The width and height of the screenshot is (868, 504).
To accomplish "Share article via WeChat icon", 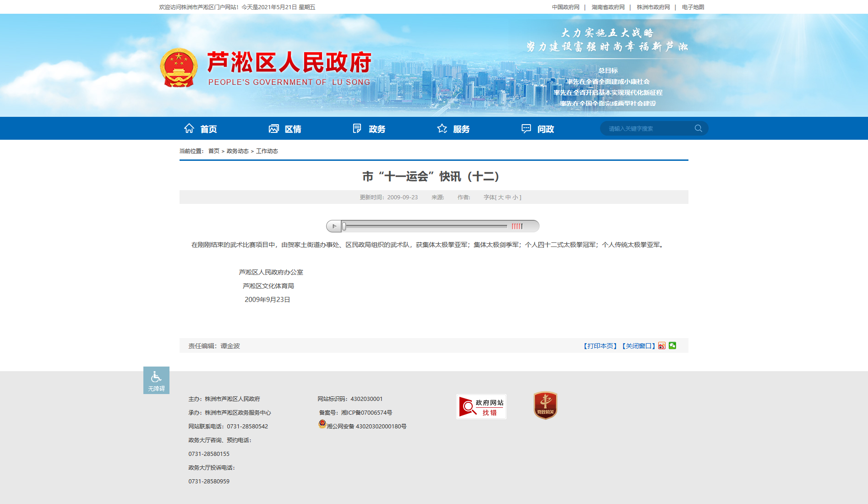I will pyautogui.click(x=672, y=345).
